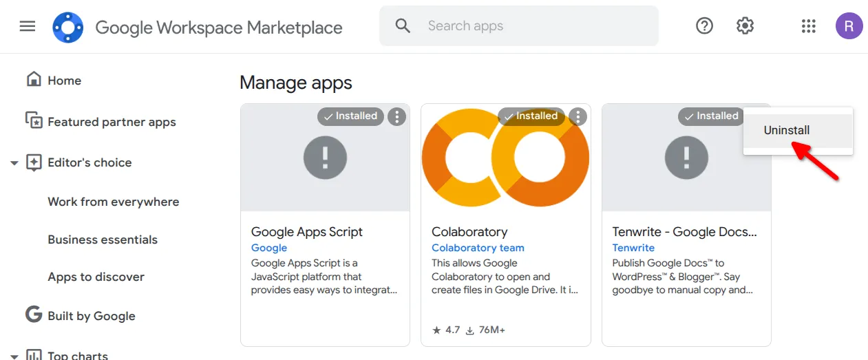Image resolution: width=868 pixels, height=360 pixels.
Task: Open the hamburger main menu
Action: 28,26
